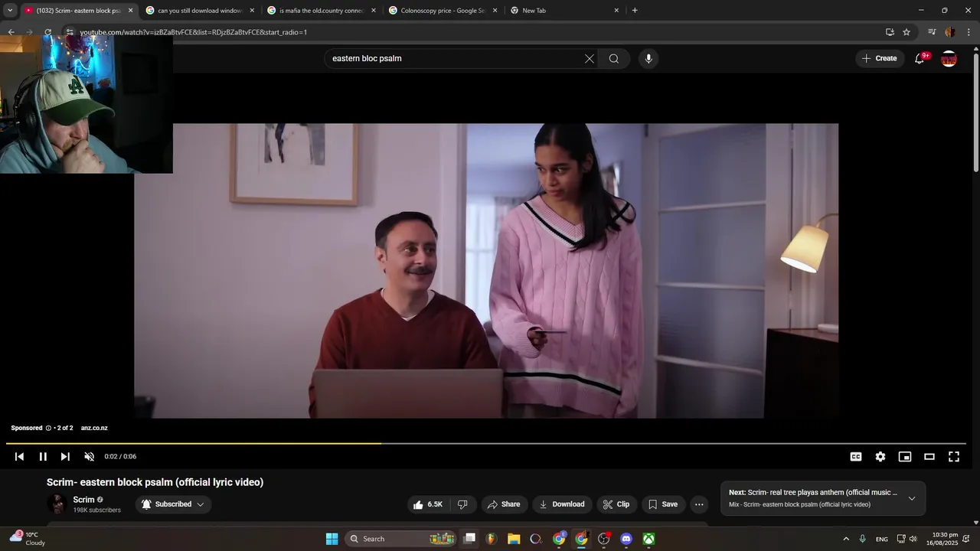Viewport: 980px width, 551px height.
Task: Download the video
Action: (x=562, y=504)
